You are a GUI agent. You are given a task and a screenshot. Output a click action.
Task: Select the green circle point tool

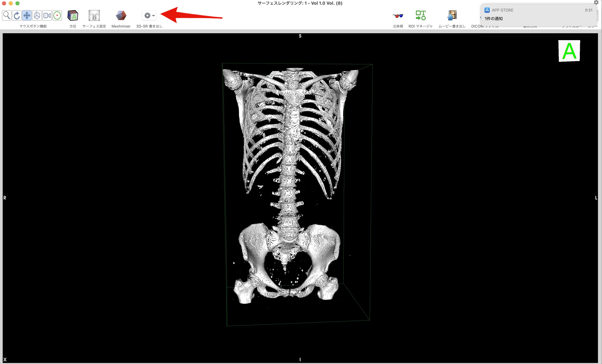point(57,16)
